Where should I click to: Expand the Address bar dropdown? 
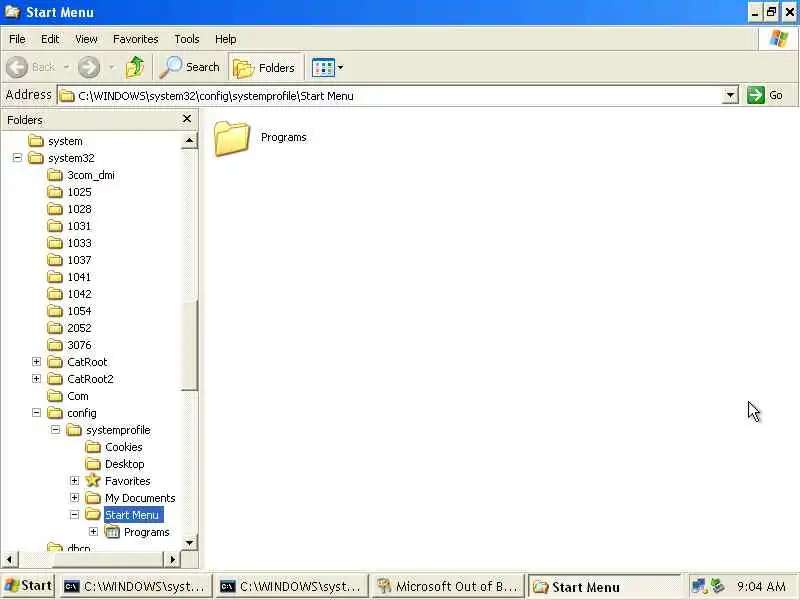pos(730,95)
